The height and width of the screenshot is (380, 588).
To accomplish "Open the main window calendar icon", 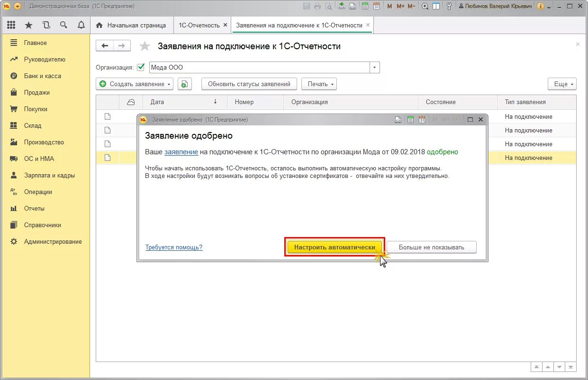I will click(376, 6).
